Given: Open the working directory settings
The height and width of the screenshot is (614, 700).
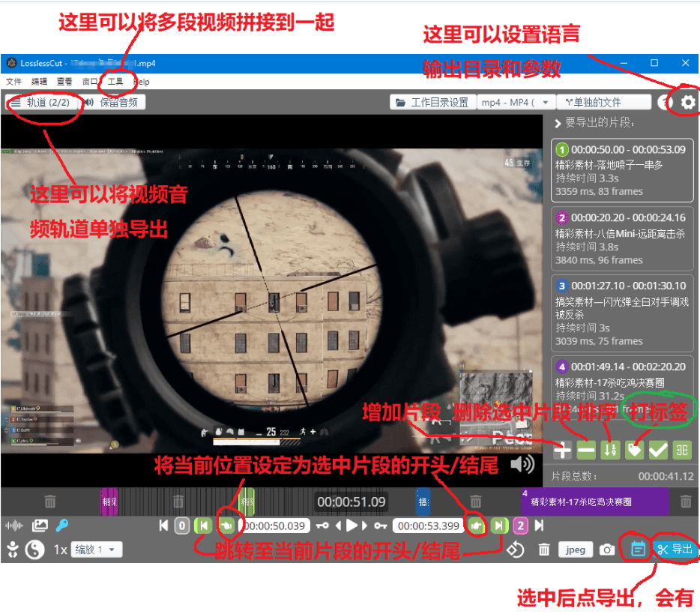Looking at the screenshot, I should (432, 102).
